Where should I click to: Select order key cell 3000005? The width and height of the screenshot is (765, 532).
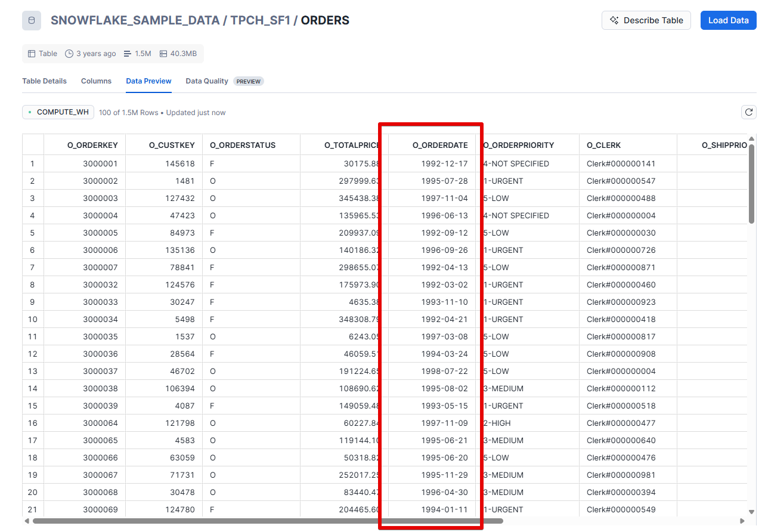point(83,233)
